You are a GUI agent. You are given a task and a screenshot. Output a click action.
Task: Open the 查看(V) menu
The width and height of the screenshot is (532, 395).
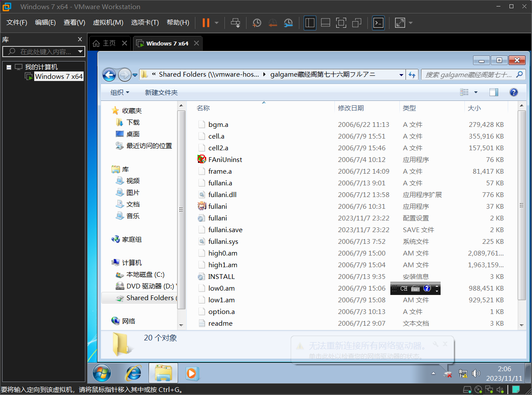(x=75, y=23)
